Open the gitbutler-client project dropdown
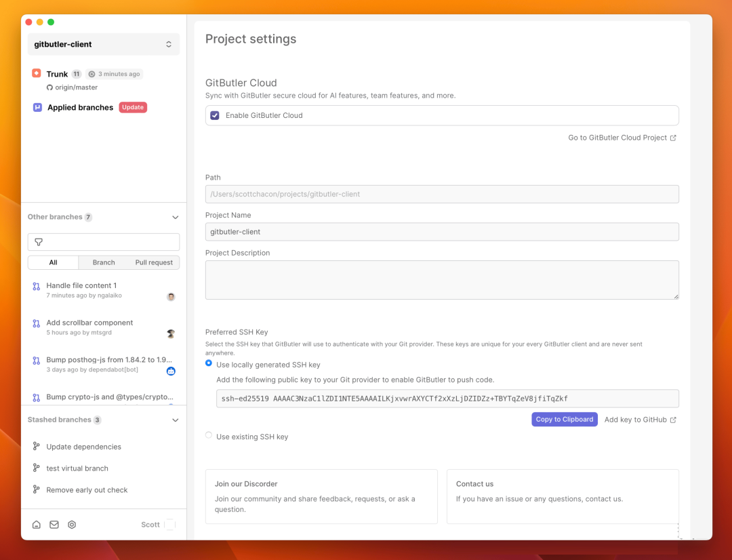The height and width of the screenshot is (560, 732). coord(104,44)
